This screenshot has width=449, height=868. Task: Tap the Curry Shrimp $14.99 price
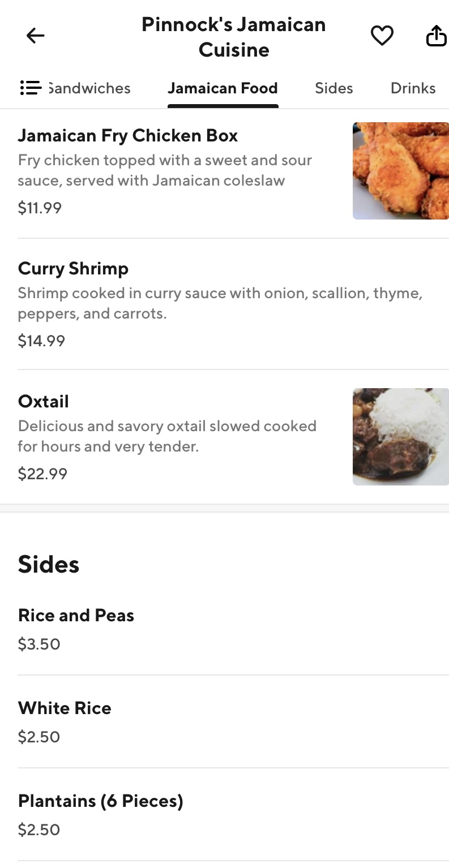(41, 341)
